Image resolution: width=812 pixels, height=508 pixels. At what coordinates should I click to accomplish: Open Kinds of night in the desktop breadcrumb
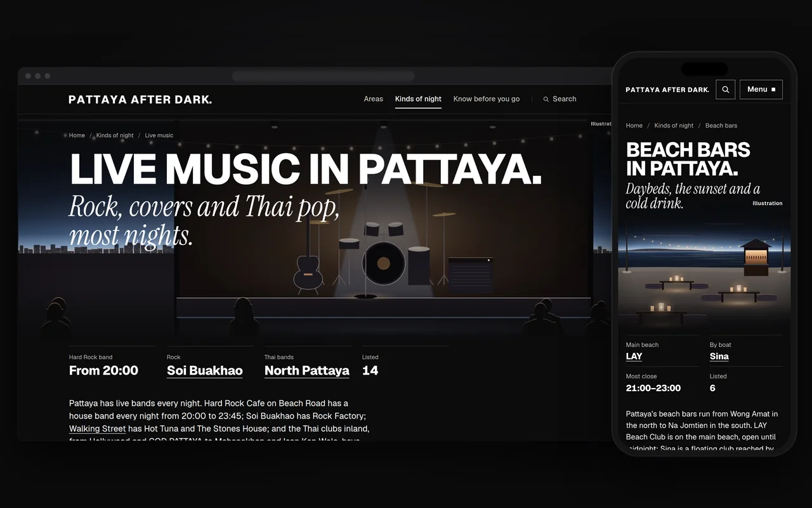click(115, 135)
